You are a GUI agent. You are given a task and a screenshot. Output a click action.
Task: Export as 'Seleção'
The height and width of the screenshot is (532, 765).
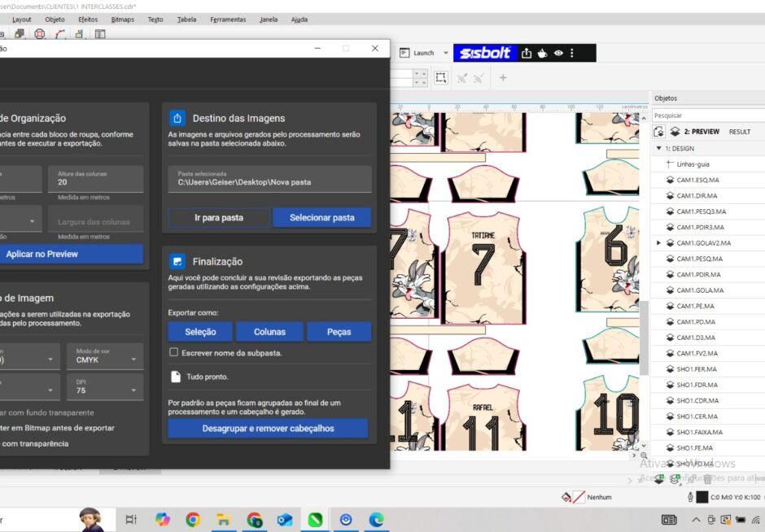coord(200,332)
